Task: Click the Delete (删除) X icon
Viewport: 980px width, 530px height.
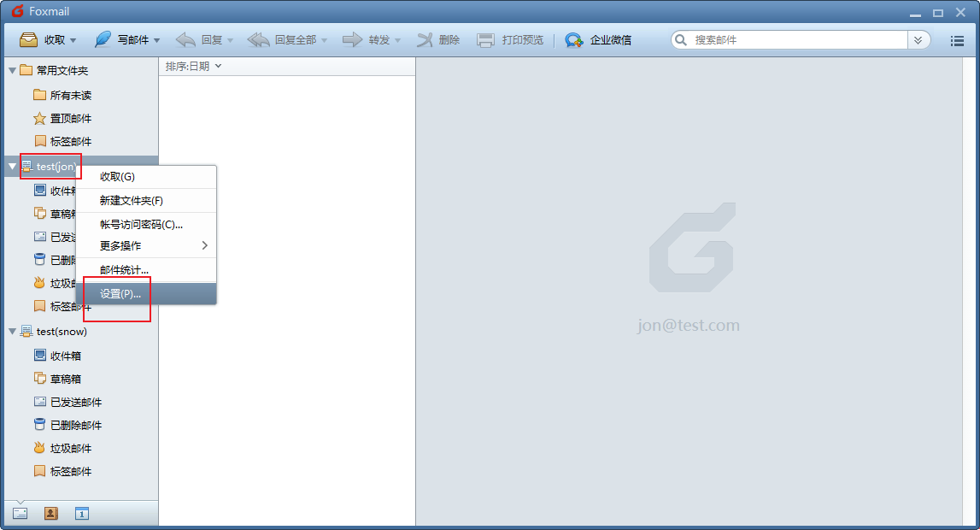Action: click(x=425, y=40)
